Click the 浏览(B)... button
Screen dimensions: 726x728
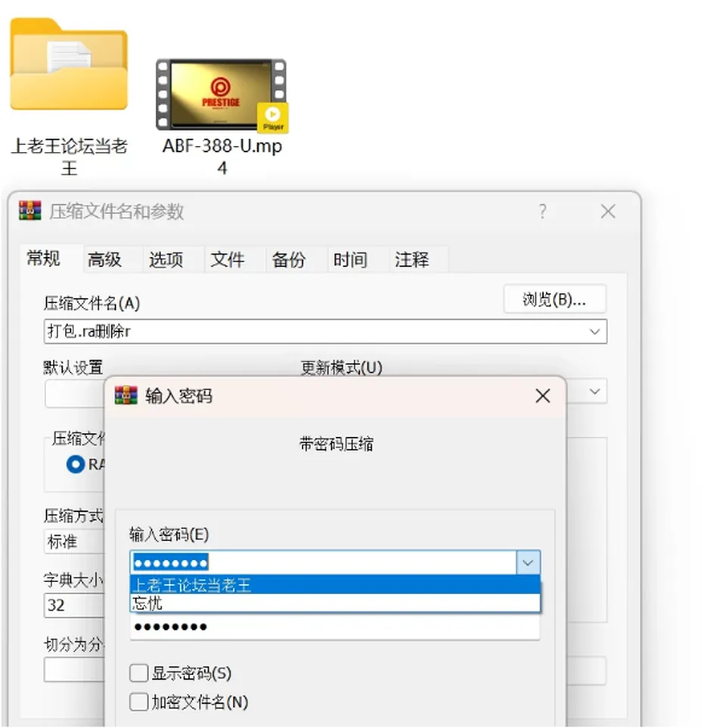pyautogui.click(x=554, y=299)
